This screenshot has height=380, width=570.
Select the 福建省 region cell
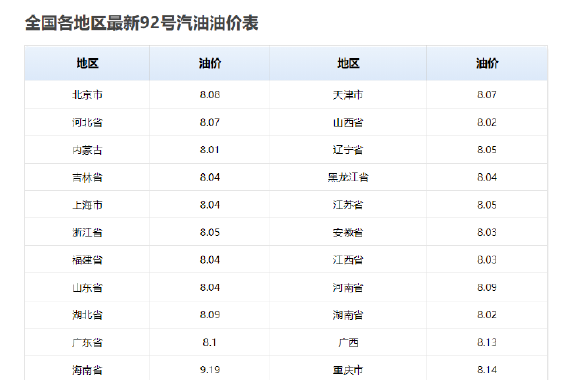pyautogui.click(x=87, y=260)
